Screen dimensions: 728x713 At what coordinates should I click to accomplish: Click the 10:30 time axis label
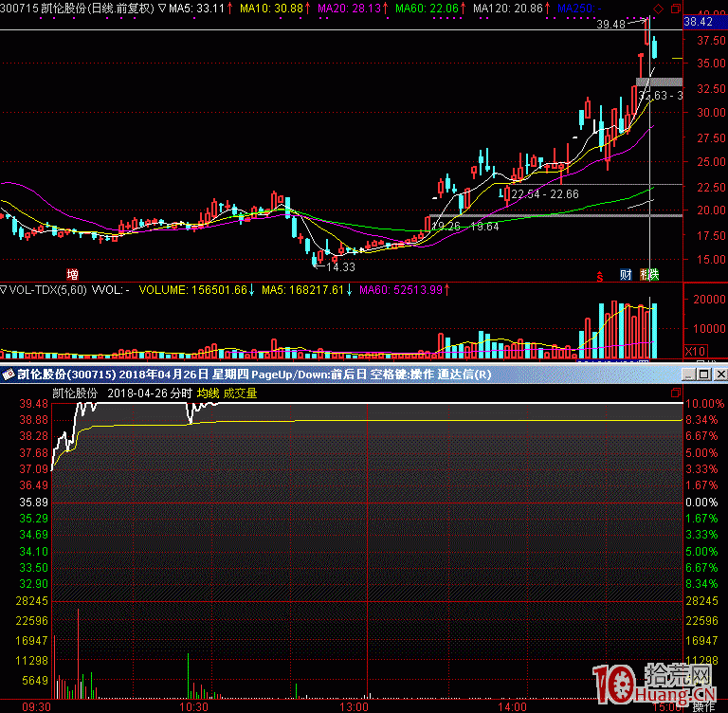(194, 707)
